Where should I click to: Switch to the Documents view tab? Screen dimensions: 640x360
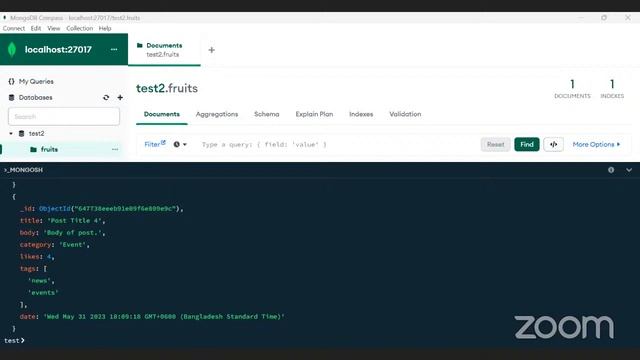click(x=162, y=114)
